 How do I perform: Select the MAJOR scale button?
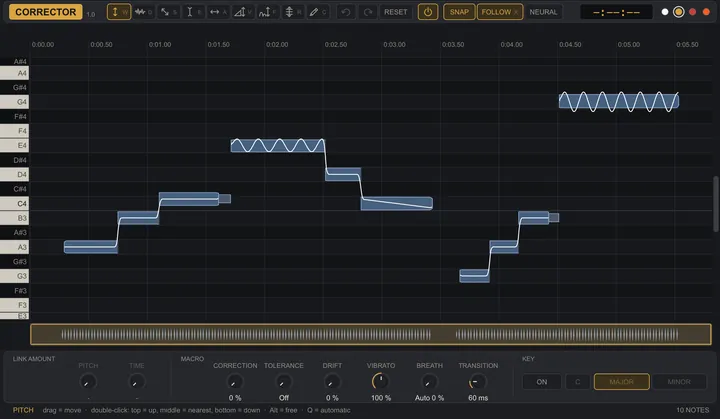(x=622, y=382)
